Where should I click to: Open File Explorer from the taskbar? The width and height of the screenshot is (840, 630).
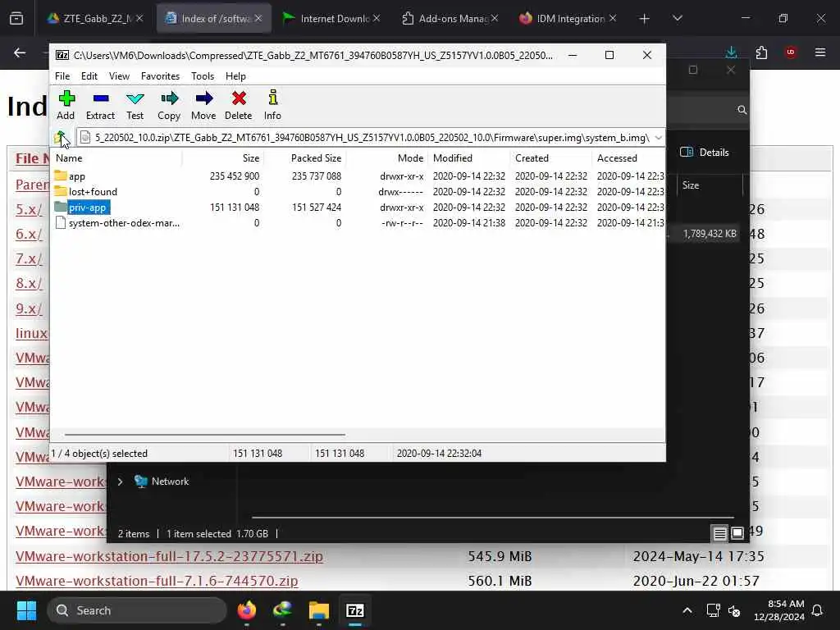point(319,610)
